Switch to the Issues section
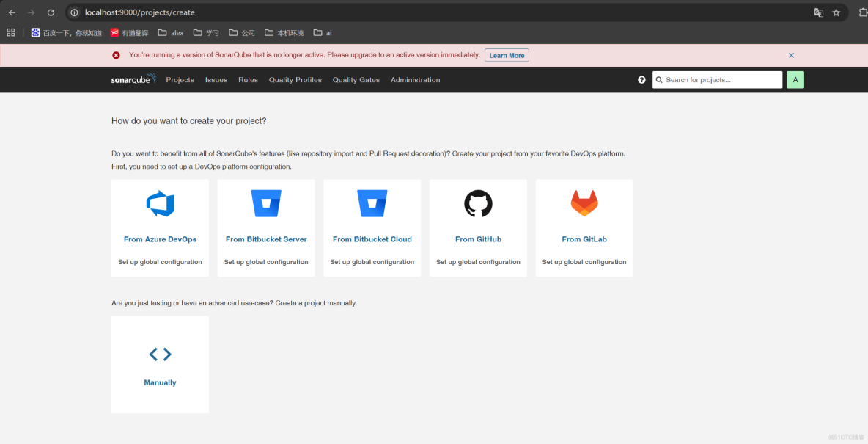The width and height of the screenshot is (868, 444). pos(216,80)
